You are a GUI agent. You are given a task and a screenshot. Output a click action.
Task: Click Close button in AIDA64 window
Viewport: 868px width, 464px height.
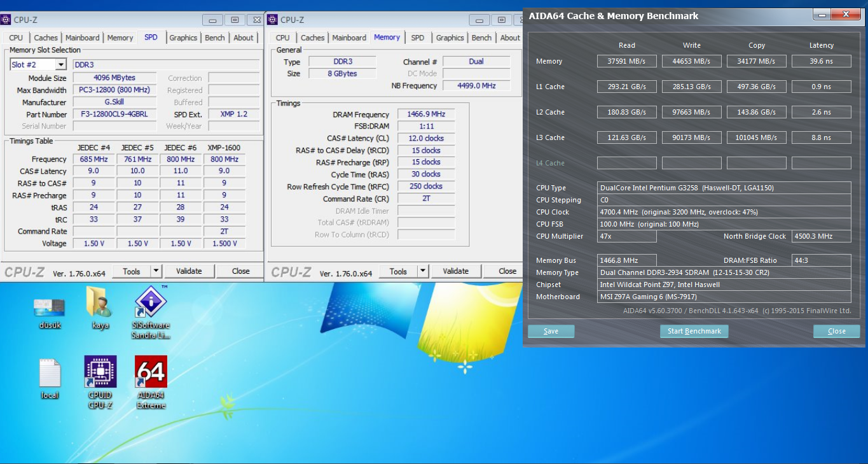pos(836,331)
